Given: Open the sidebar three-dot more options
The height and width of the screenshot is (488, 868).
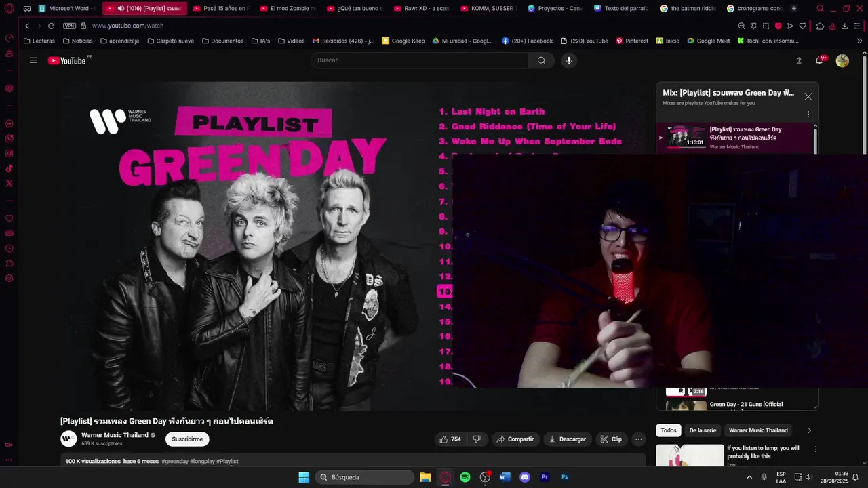Looking at the screenshot, I should point(9,460).
